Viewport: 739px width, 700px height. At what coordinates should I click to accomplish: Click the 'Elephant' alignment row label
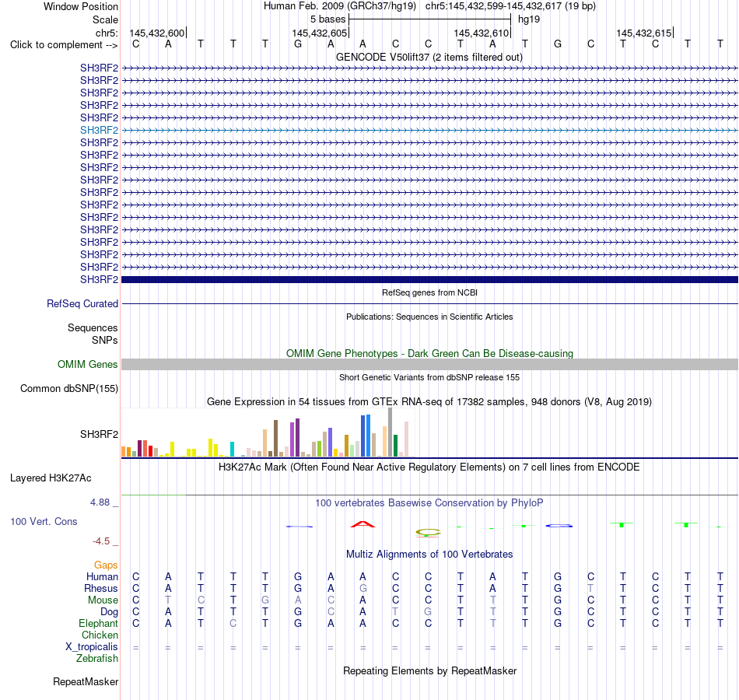click(x=98, y=623)
